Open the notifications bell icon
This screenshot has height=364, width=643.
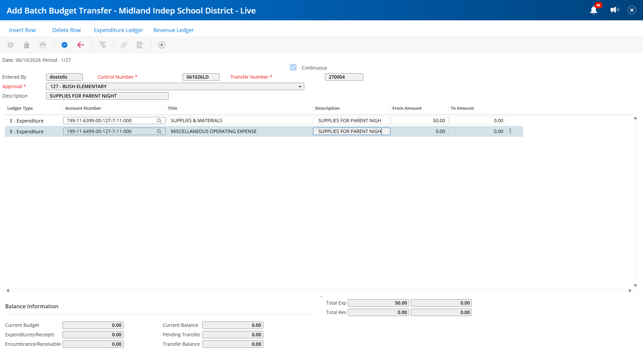594,10
